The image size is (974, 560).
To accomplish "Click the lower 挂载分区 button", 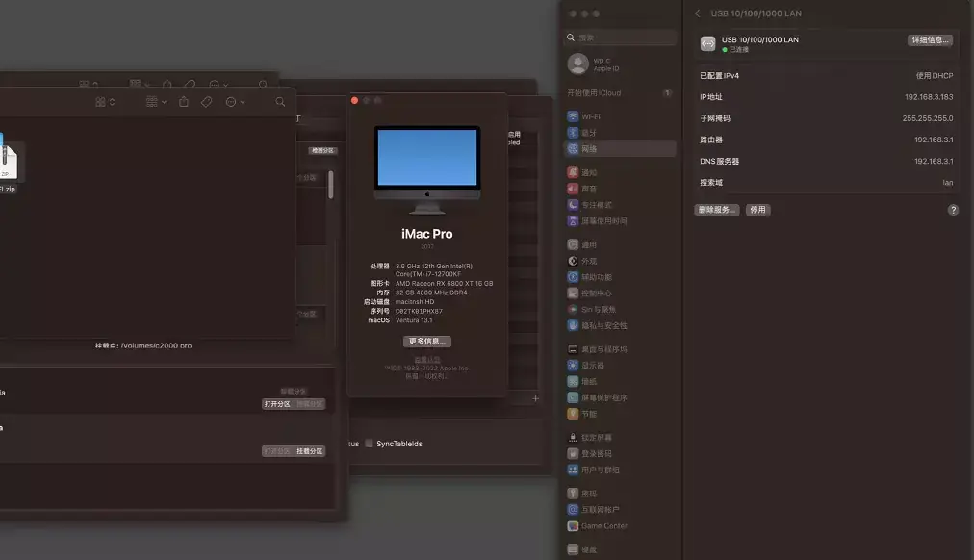I will (309, 451).
